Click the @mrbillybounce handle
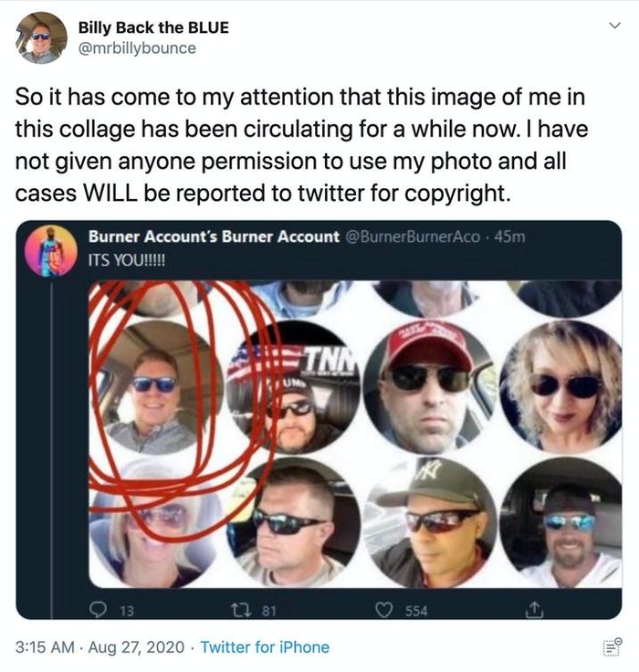This screenshot has width=639, height=672. (x=137, y=48)
